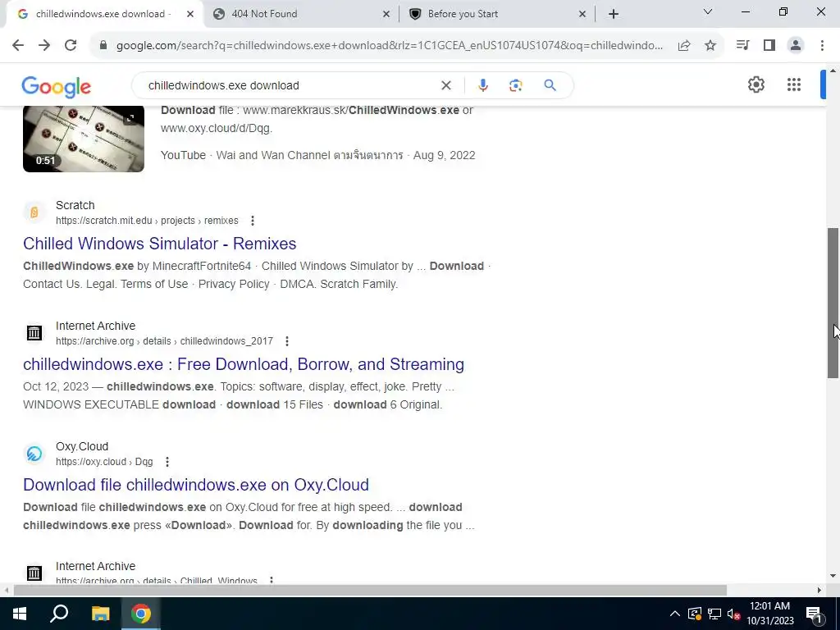Viewport: 840px width, 630px height.
Task: Open the network tray icon
Action: coord(714,614)
